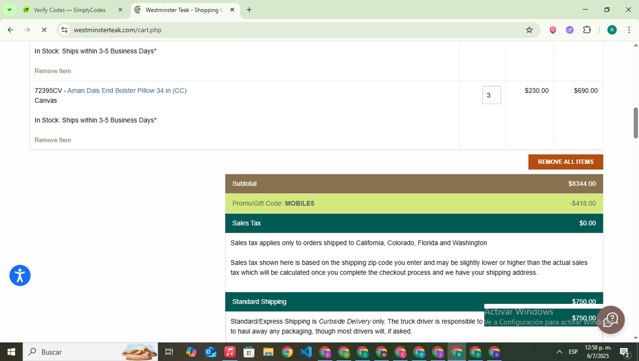The width and height of the screenshot is (639, 361).
Task: Select the MOBILE5 promo code row
Action: [414, 203]
